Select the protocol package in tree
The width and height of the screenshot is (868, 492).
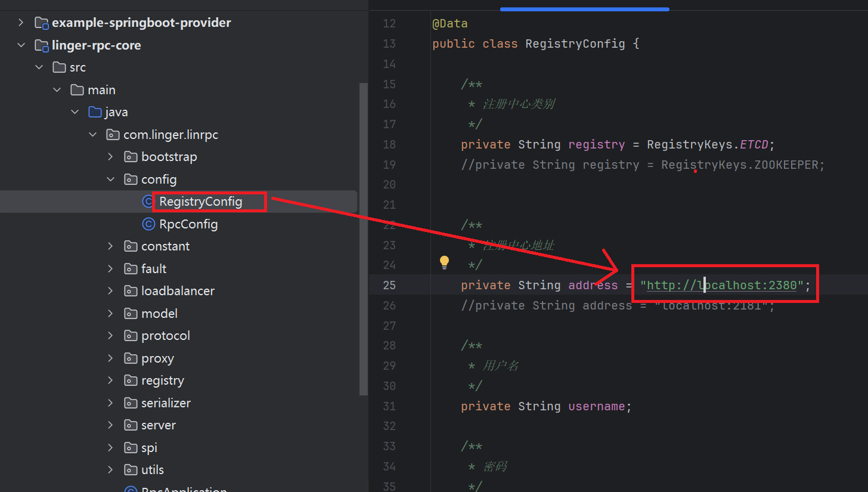click(x=166, y=336)
